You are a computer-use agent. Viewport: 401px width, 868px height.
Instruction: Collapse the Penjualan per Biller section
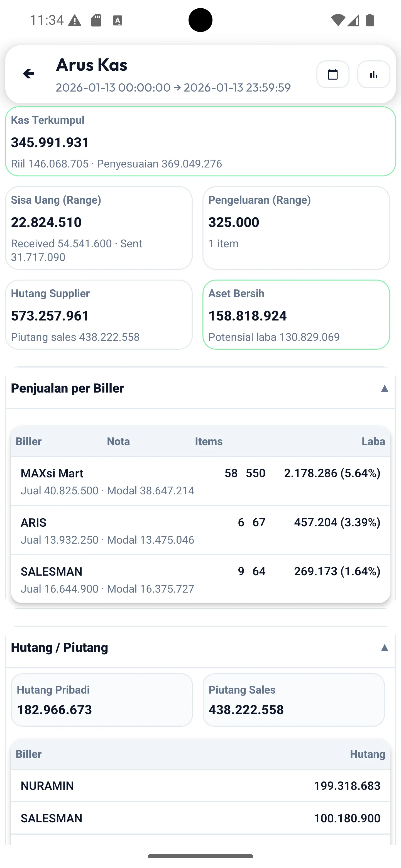(x=384, y=388)
